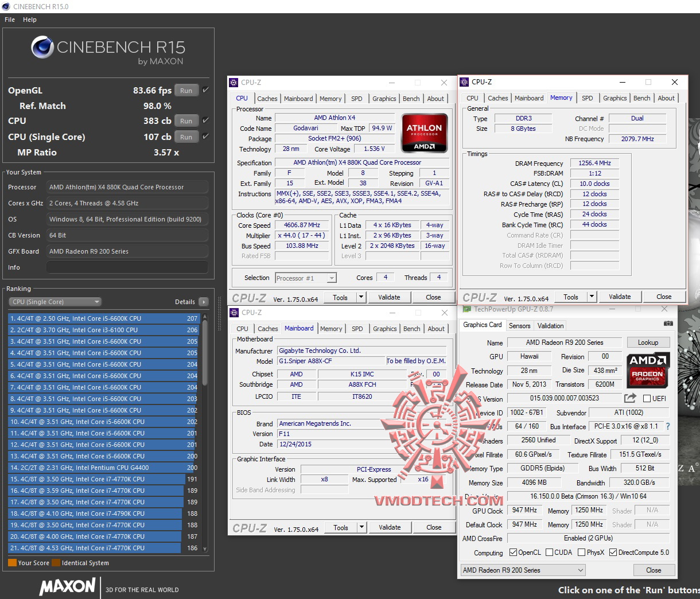700x599 pixels.
Task: Toggle the UEFI checkbox in GPU-Z
Action: 647,398
